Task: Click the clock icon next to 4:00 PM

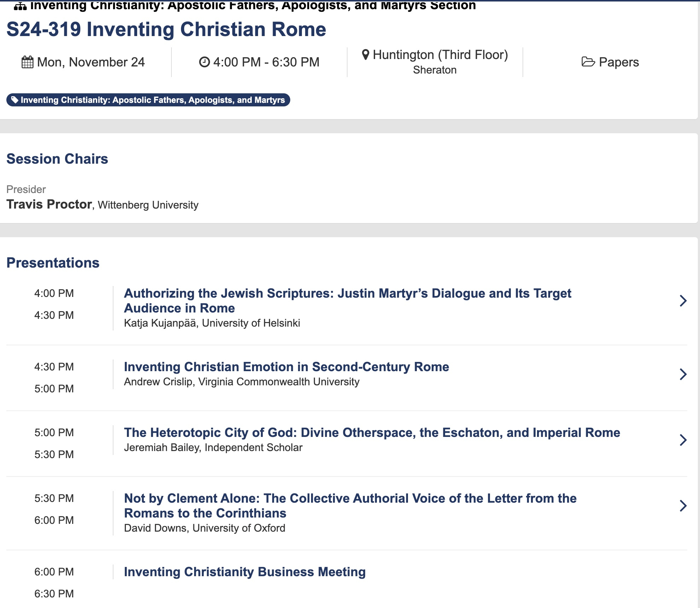Action: click(x=204, y=62)
